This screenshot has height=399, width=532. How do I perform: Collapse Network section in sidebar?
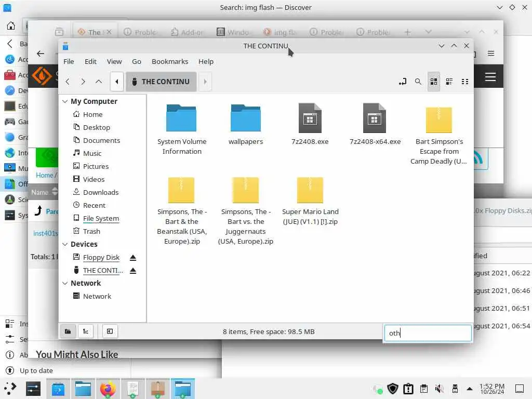point(65,283)
